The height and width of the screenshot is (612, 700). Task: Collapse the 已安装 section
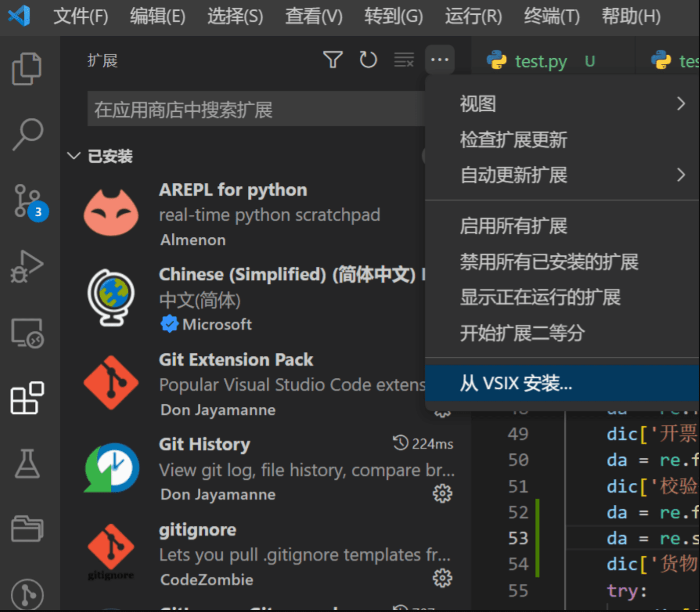pos(73,156)
